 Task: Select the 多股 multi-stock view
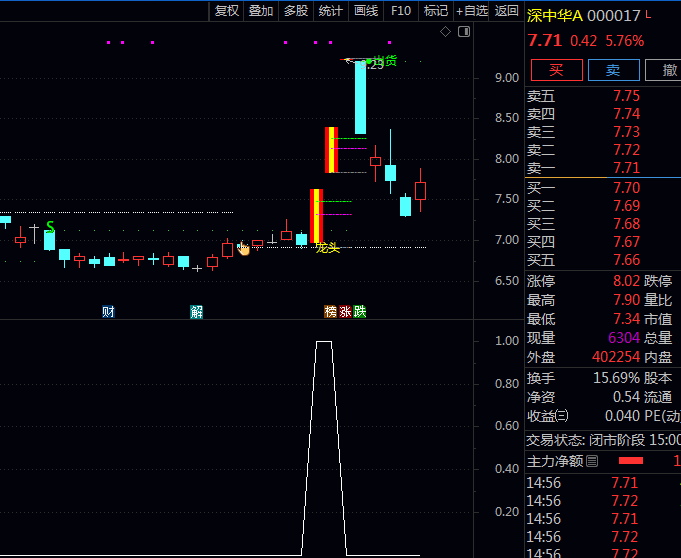click(296, 10)
